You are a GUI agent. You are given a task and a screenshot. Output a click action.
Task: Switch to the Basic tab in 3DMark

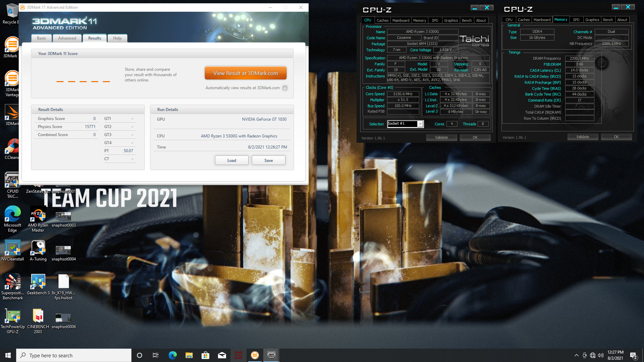pyautogui.click(x=42, y=38)
